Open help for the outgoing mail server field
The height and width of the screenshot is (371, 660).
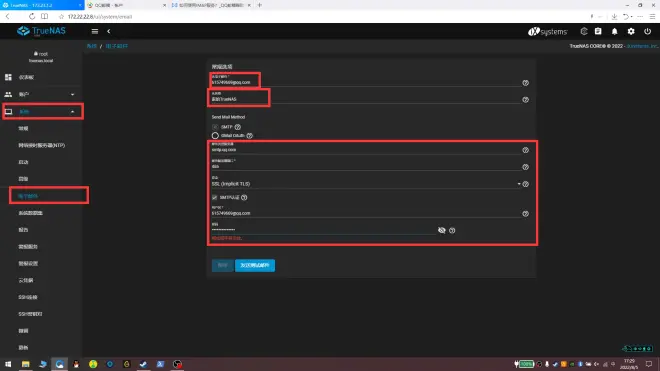coord(525,150)
